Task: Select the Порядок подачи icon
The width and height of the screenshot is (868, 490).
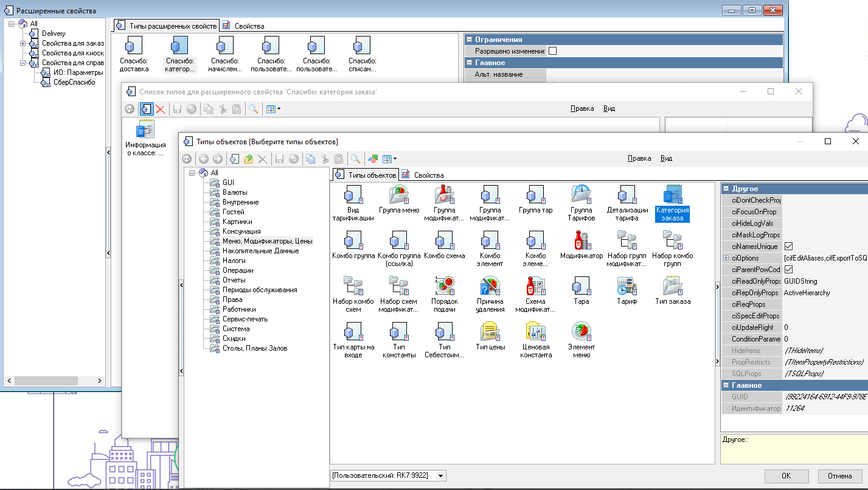Action: point(443,286)
